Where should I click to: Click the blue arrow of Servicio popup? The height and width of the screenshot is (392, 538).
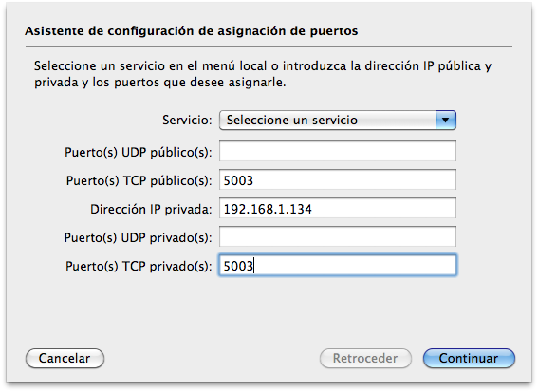click(x=446, y=121)
